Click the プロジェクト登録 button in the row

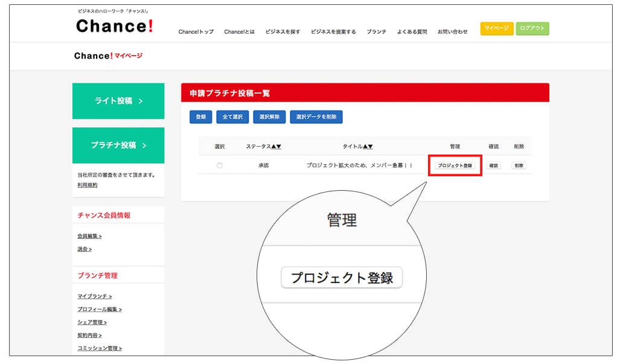455,165
